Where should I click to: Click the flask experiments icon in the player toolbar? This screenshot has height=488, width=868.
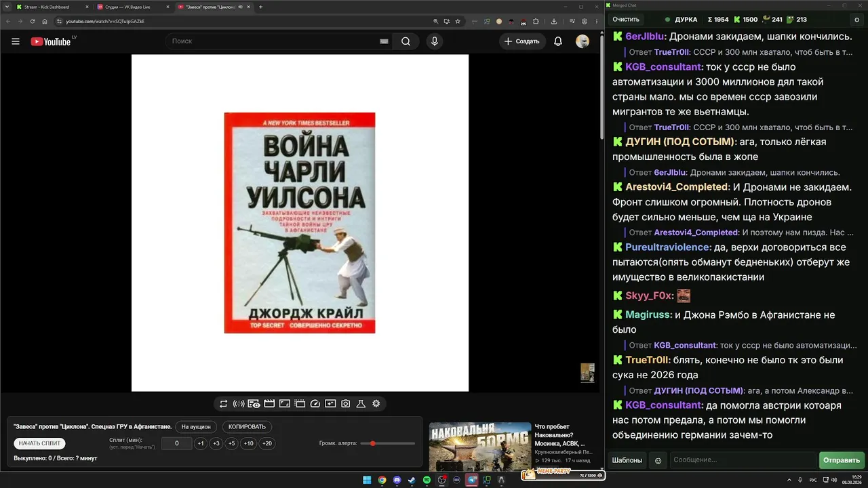point(361,404)
